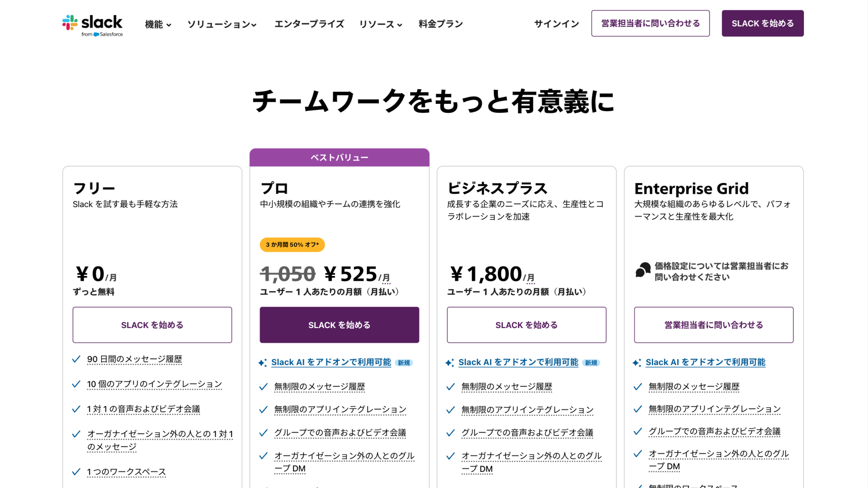
Task: Click 無制限のメッセージ履歴 in the Enterprise Grid card
Action: click(x=694, y=386)
